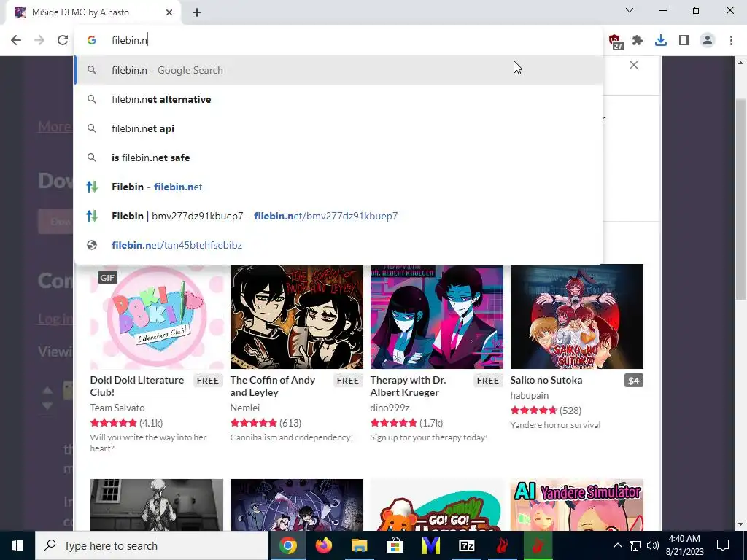Open the notification center icon
Screen dimensions: 747x560
(723, 545)
